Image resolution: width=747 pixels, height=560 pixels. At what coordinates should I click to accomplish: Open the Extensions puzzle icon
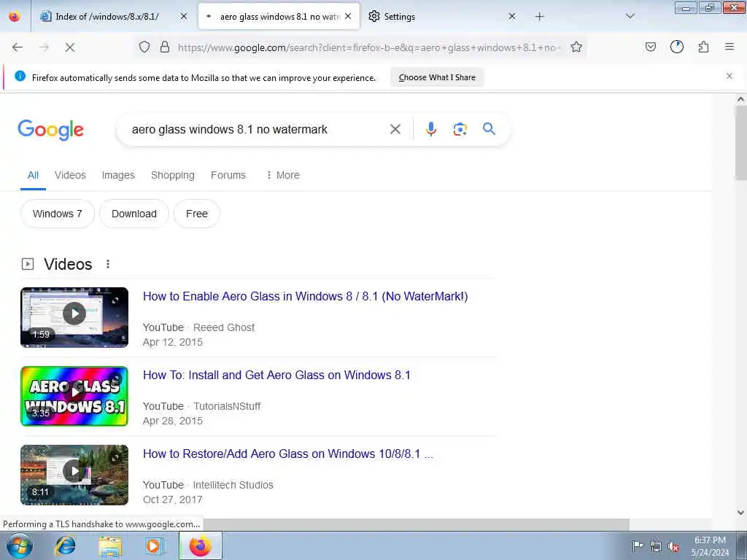(x=704, y=47)
